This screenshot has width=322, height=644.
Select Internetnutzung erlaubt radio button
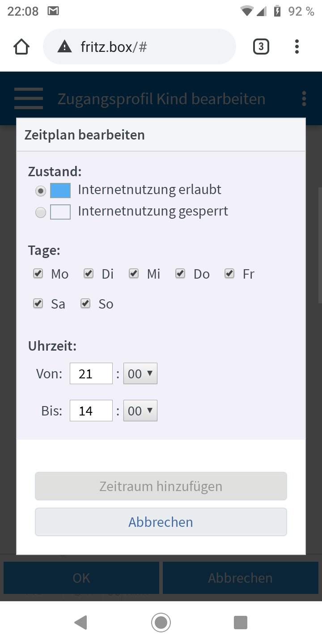click(x=41, y=191)
